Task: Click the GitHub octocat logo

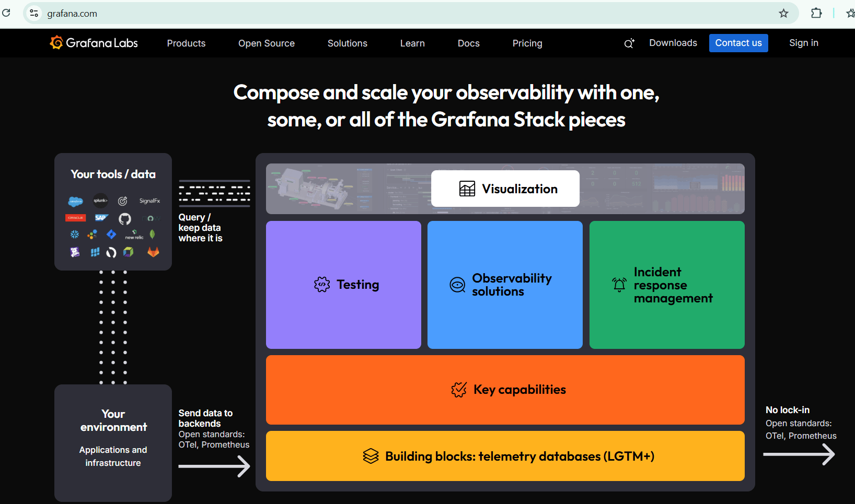Action: 125,219
